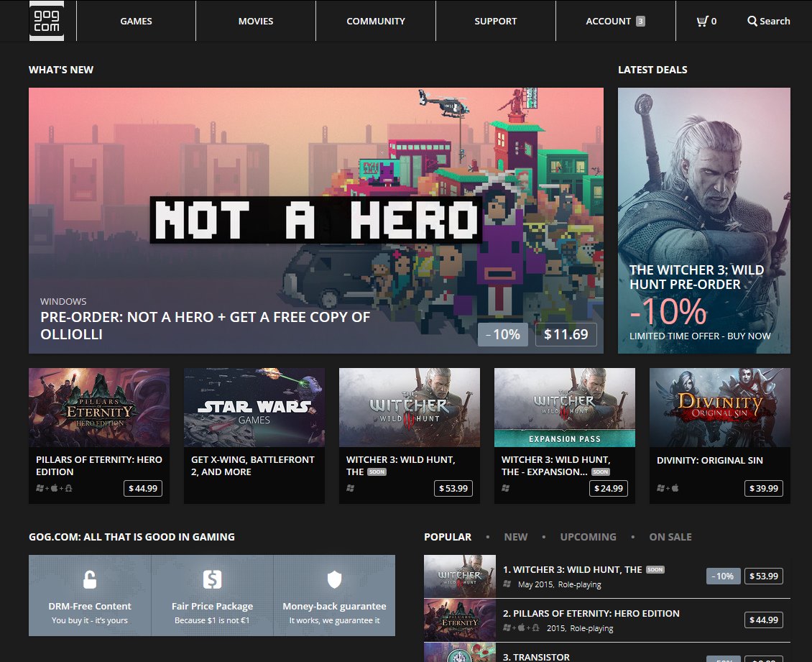
Task: Click the Apple icon under Divinity Original Sin card
Action: point(675,488)
